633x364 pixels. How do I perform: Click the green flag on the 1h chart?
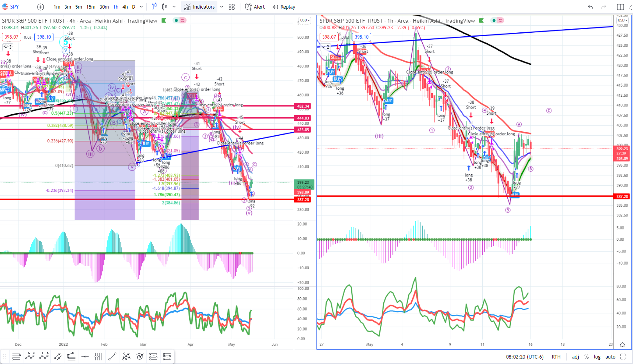point(482,20)
